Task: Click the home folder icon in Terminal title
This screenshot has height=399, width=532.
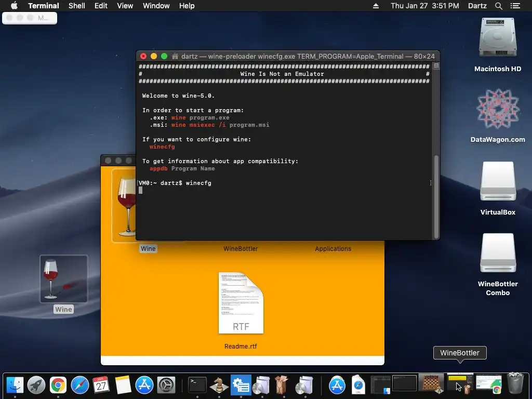Action: click(x=175, y=56)
